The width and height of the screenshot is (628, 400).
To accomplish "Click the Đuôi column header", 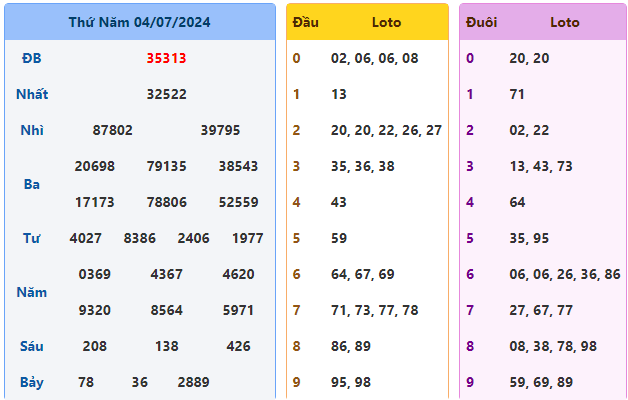I will pos(481,22).
